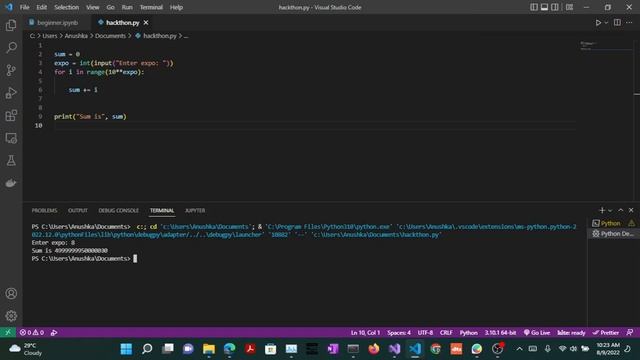Open the Help menu
640x360 pixels.
coord(176,7)
